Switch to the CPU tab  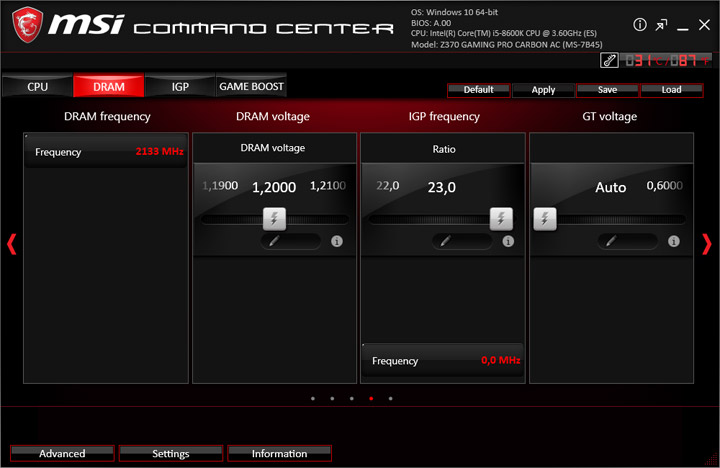(37, 86)
